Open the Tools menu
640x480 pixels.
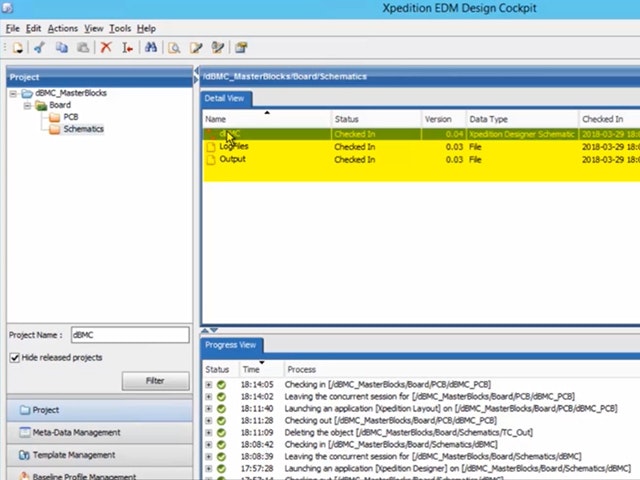click(120, 29)
